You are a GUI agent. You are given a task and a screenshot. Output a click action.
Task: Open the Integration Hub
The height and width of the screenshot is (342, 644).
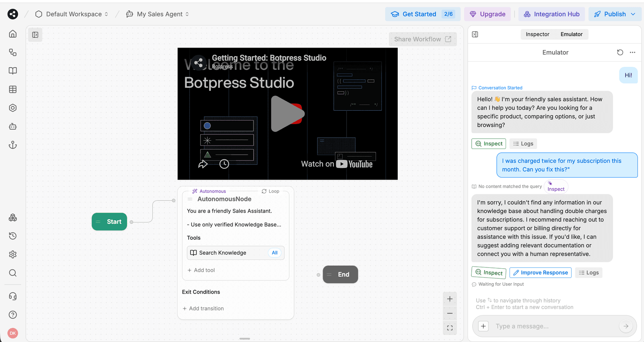pyautogui.click(x=551, y=14)
